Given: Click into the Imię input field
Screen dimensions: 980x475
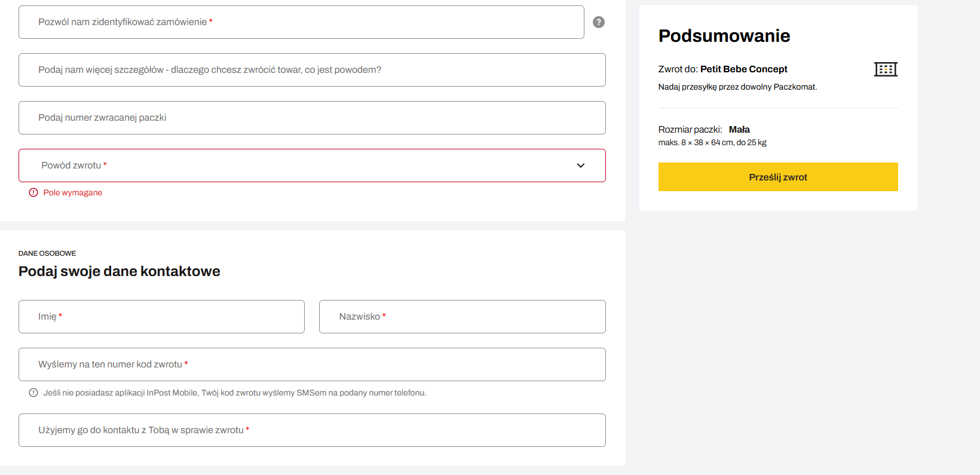Looking at the screenshot, I should (x=161, y=317).
